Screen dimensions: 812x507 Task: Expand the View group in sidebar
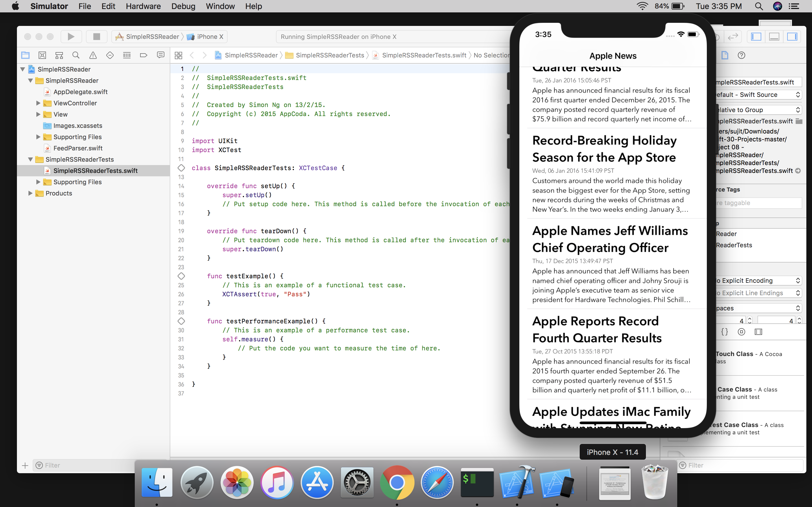click(x=37, y=114)
